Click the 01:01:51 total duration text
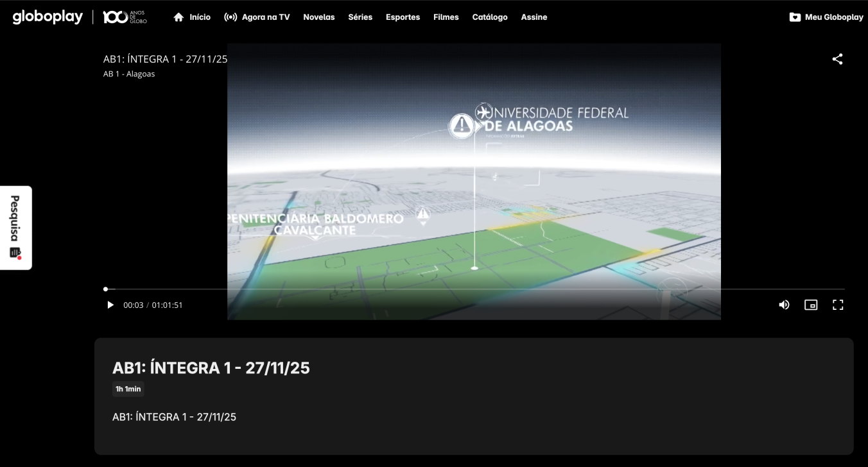Viewport: 868px width, 467px height. (167, 305)
